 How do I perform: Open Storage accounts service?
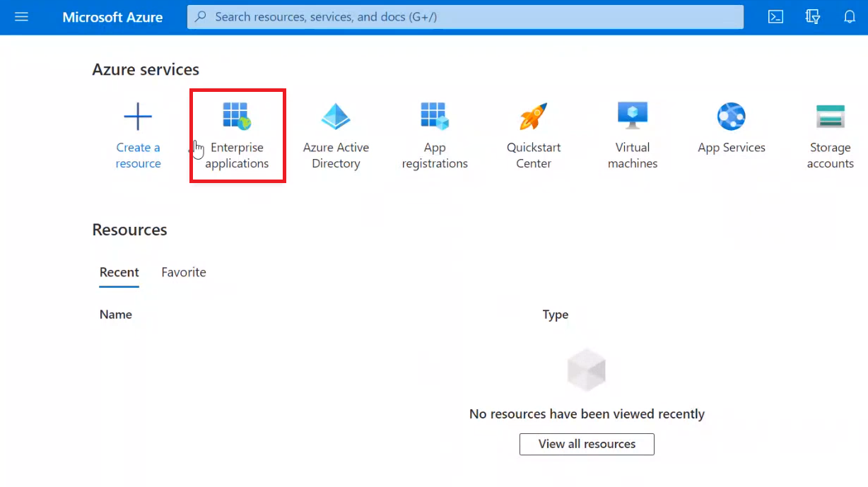[831, 134]
